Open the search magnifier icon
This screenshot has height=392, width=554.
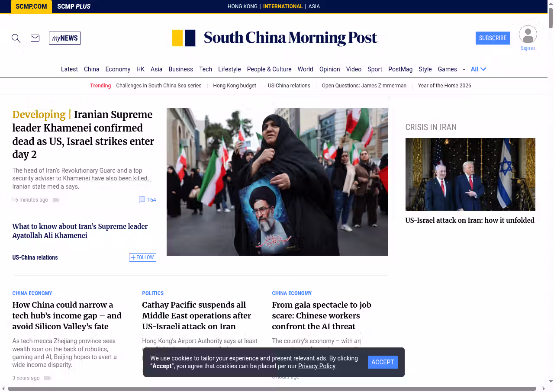click(16, 38)
